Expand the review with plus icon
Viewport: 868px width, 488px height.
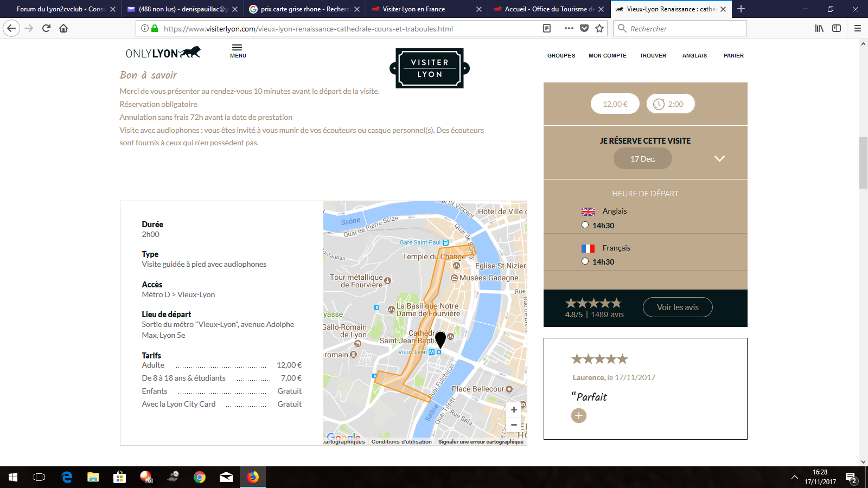[579, 416]
